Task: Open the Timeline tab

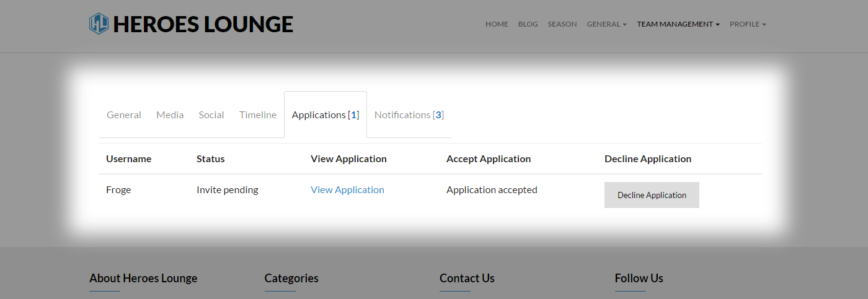Action: coord(258,115)
